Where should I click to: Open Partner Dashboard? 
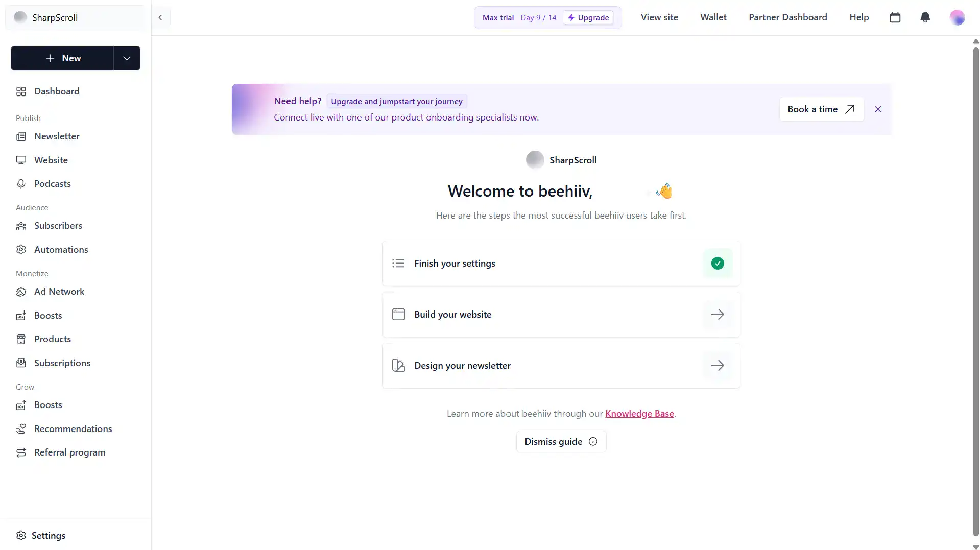787,17
